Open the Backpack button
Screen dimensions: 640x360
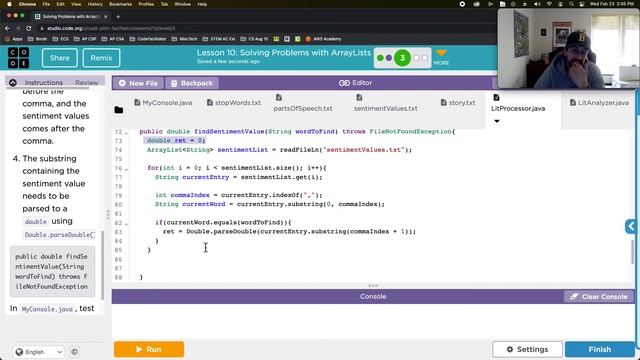coord(192,83)
